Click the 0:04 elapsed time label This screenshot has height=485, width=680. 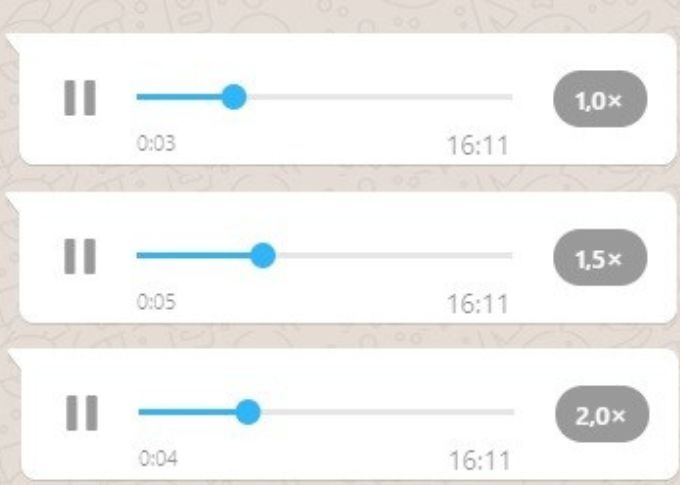(158, 458)
